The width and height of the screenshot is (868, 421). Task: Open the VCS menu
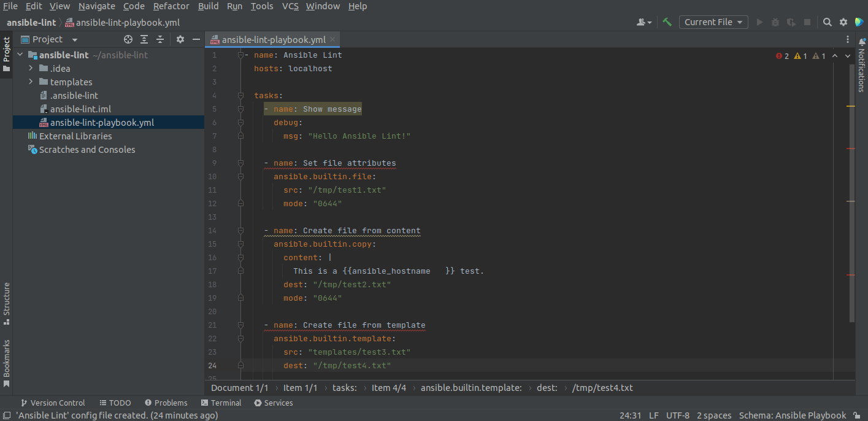point(290,6)
